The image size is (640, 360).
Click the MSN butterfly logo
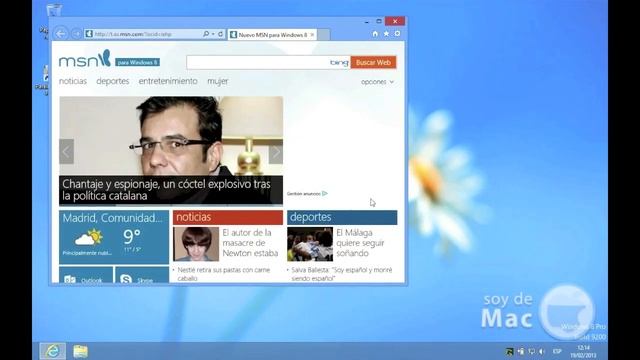coord(85,59)
